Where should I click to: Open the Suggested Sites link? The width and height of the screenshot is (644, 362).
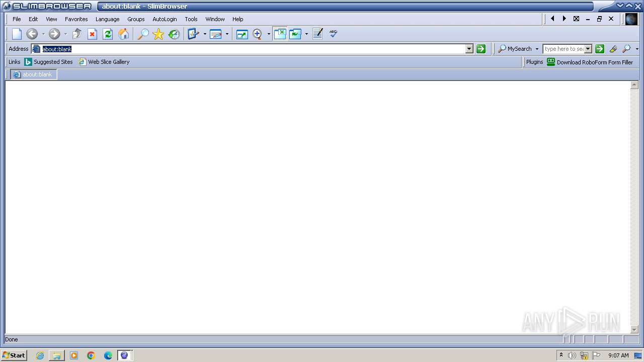pos(49,62)
